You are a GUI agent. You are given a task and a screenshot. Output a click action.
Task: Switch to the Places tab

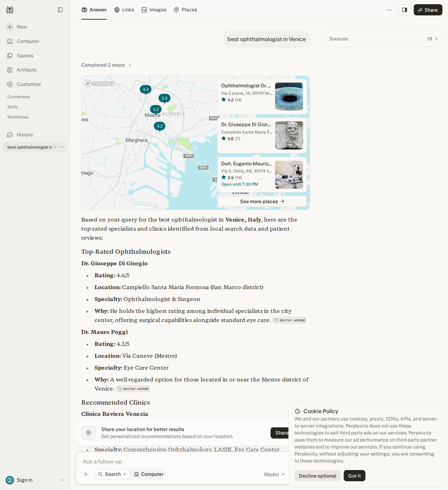[185, 10]
